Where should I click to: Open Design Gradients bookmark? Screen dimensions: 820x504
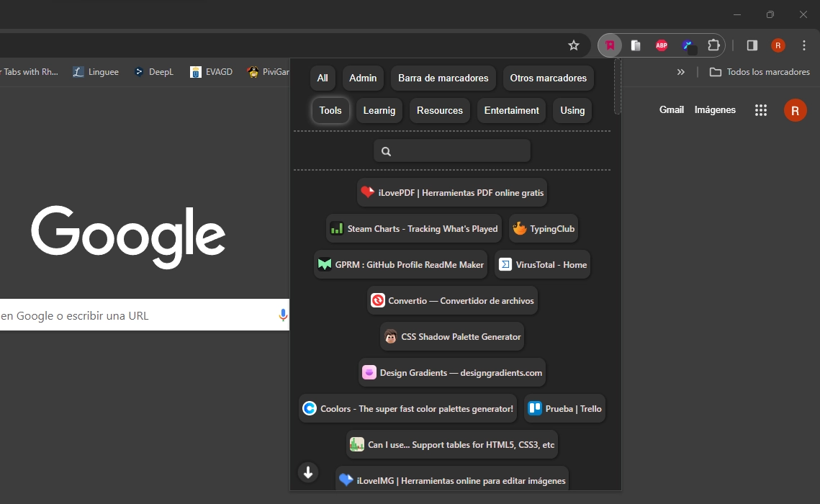pos(452,373)
